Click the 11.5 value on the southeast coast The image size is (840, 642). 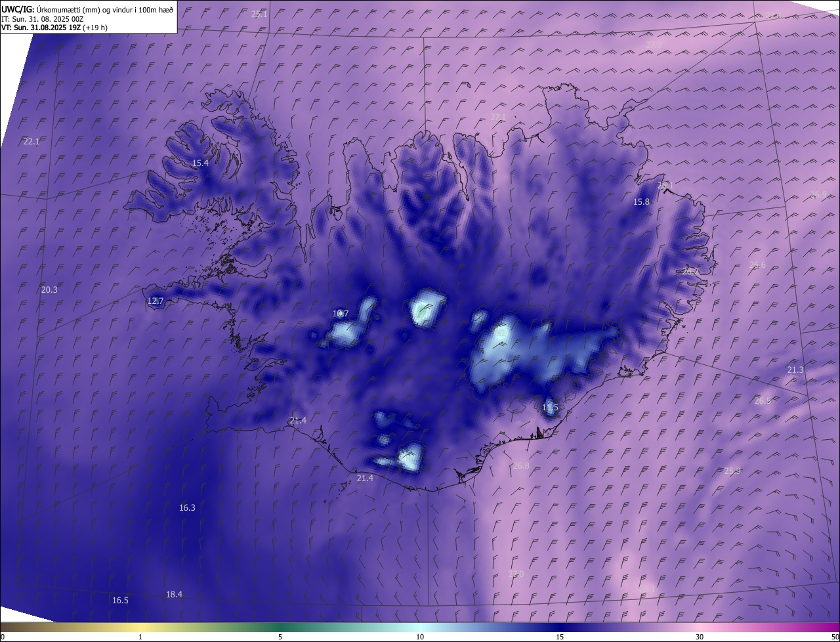[x=550, y=408]
